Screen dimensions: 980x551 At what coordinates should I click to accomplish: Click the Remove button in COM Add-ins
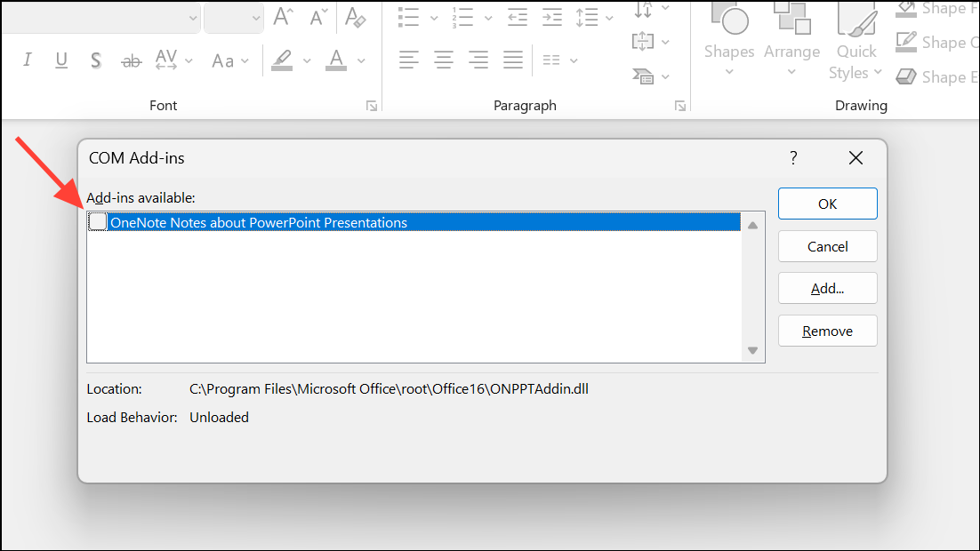827,330
